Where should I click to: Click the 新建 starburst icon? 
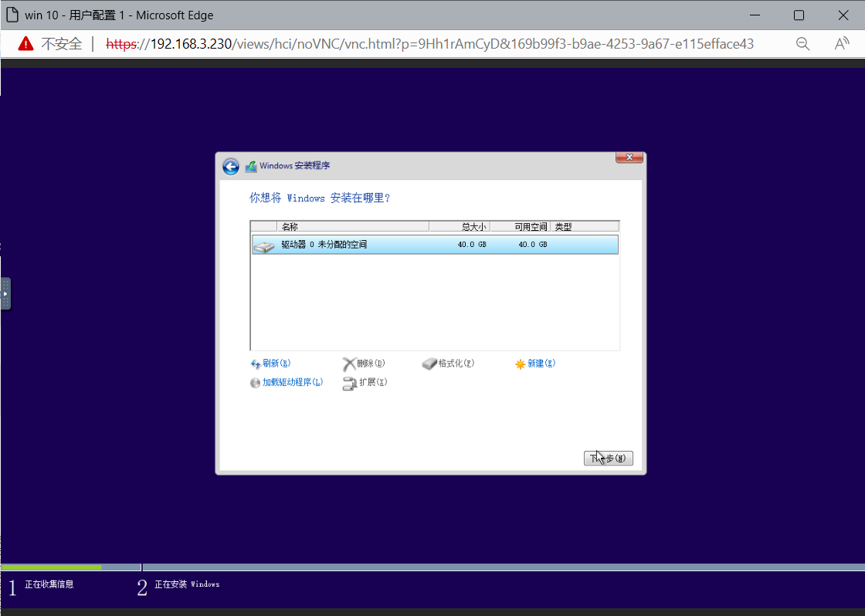(521, 364)
